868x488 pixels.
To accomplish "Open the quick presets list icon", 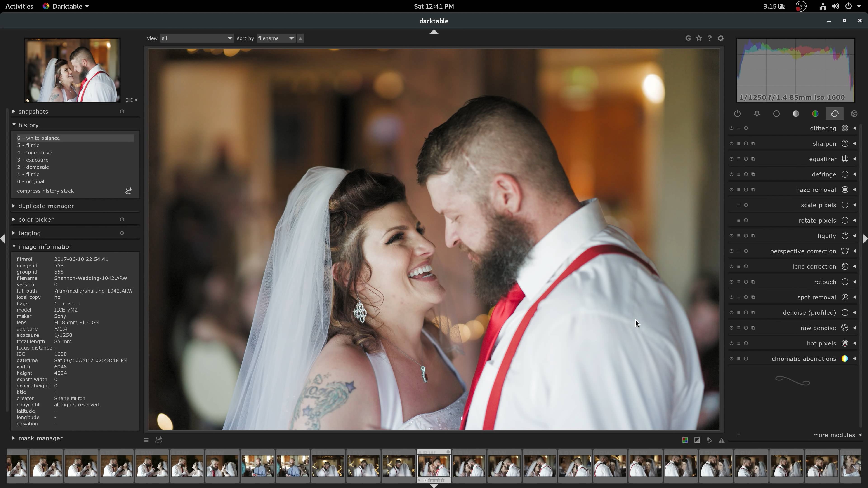I will (x=146, y=440).
